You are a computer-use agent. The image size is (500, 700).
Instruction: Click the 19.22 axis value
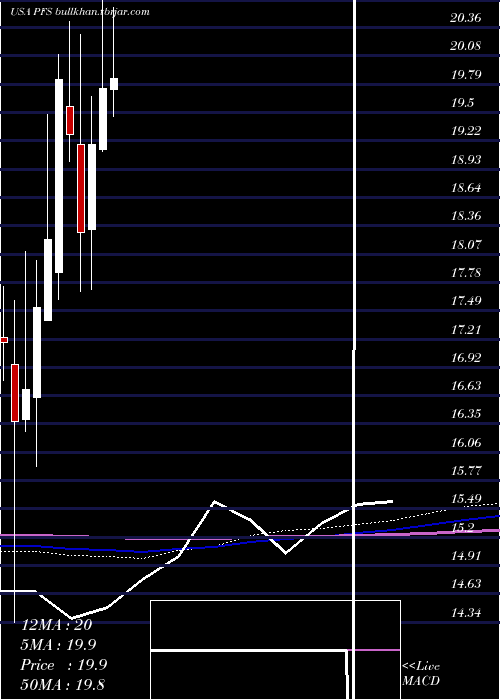tap(466, 131)
